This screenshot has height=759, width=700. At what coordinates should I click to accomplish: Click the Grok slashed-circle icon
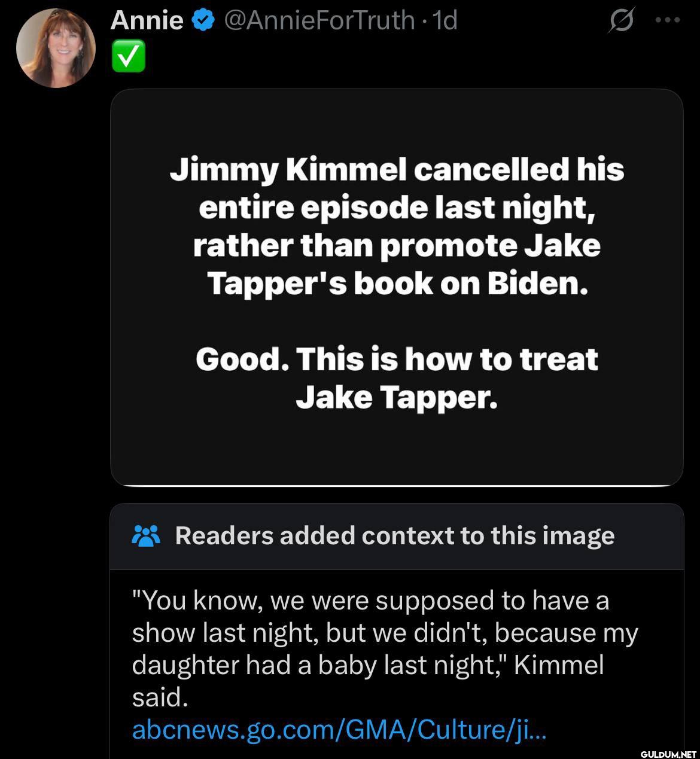621,22
